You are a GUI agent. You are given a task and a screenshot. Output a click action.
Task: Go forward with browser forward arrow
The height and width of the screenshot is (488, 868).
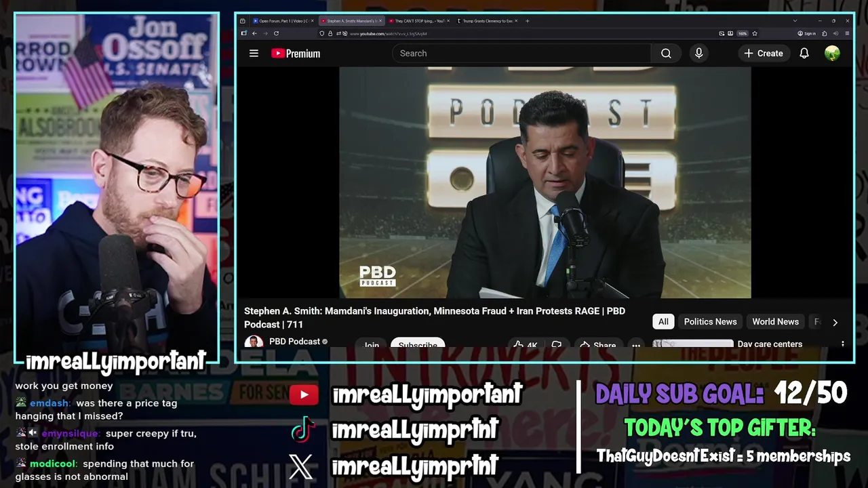[266, 33]
